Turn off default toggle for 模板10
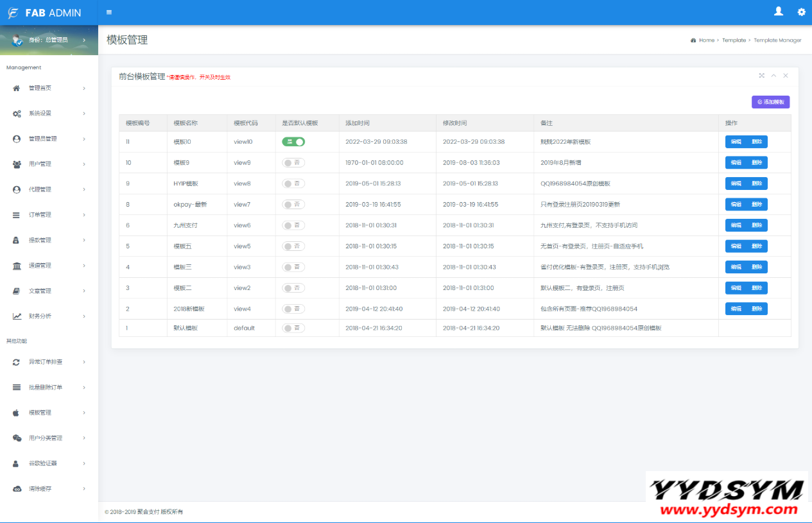 pos(293,142)
